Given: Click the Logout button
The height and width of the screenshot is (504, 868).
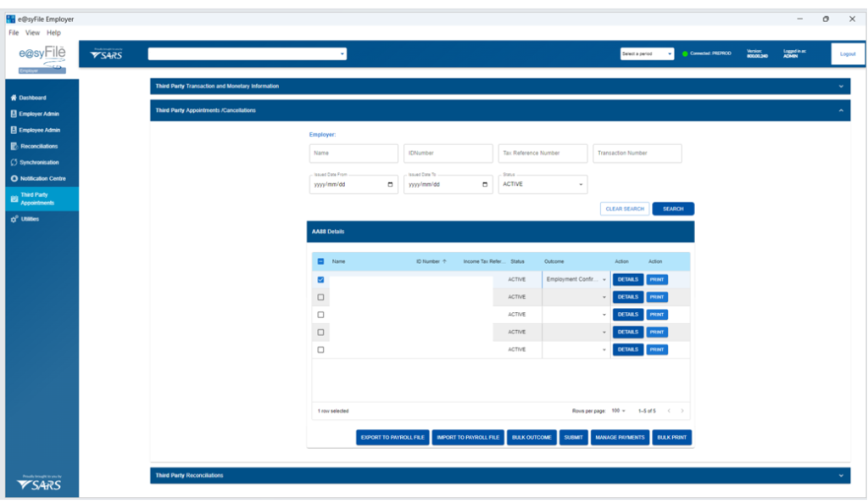Looking at the screenshot, I should 848,53.
